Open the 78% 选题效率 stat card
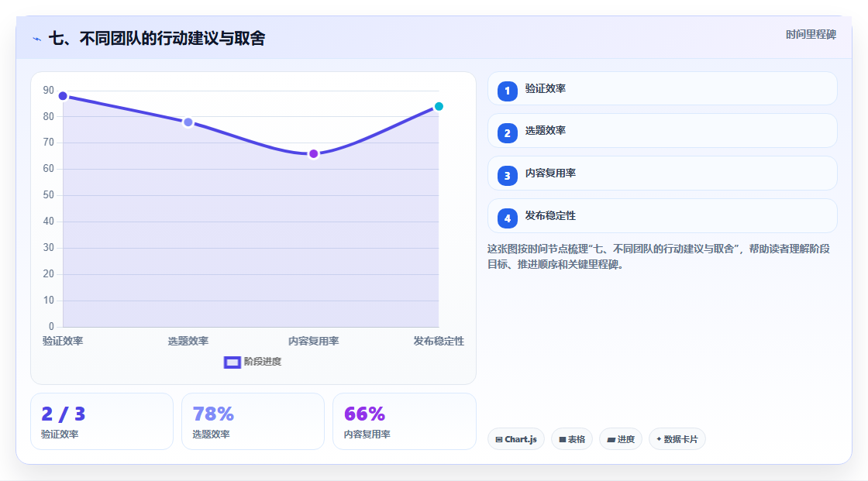This screenshot has width=868, height=481. [x=253, y=421]
